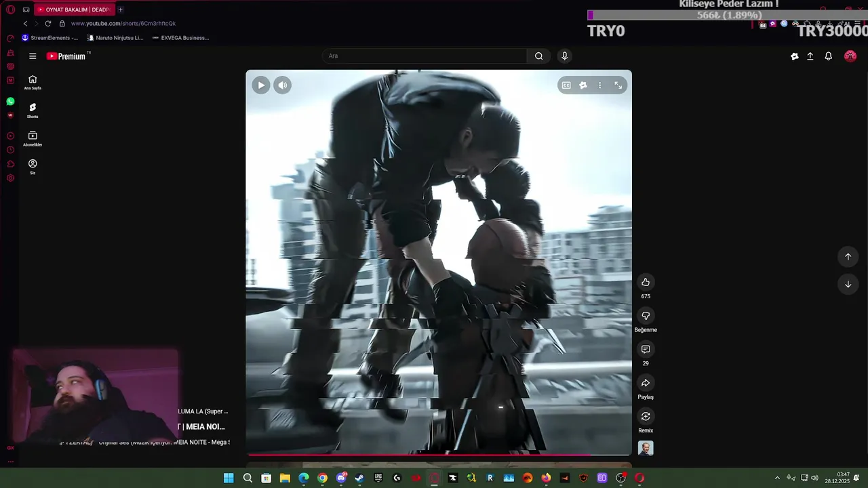This screenshot has height=488, width=868.
Task: Select the OYNAT BAKALIM browser tab
Action: pyautogui.click(x=73, y=9)
